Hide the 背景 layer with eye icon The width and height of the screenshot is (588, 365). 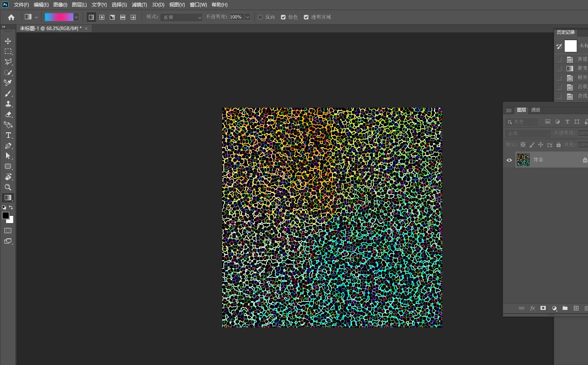[509, 160]
